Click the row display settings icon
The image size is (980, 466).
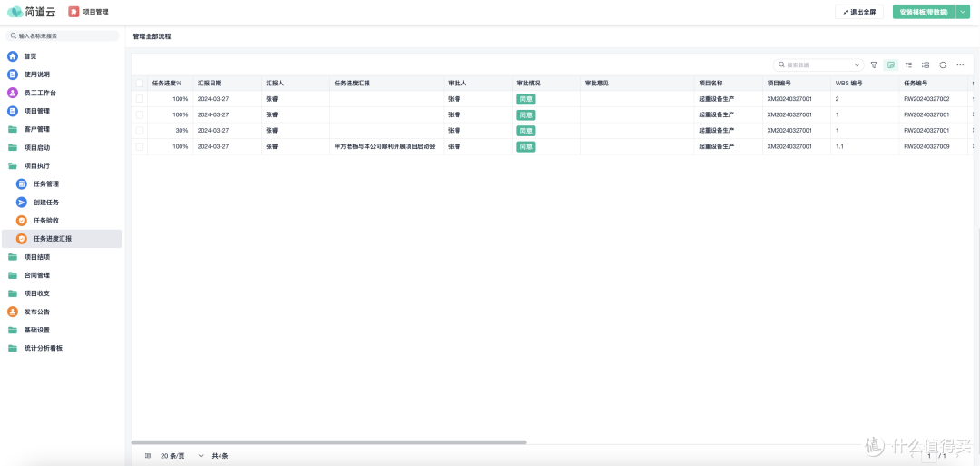[x=926, y=65]
